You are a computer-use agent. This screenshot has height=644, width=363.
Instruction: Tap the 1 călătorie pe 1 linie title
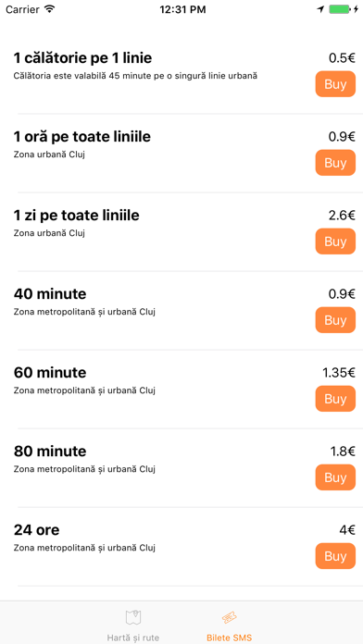pyautogui.click(x=82, y=58)
